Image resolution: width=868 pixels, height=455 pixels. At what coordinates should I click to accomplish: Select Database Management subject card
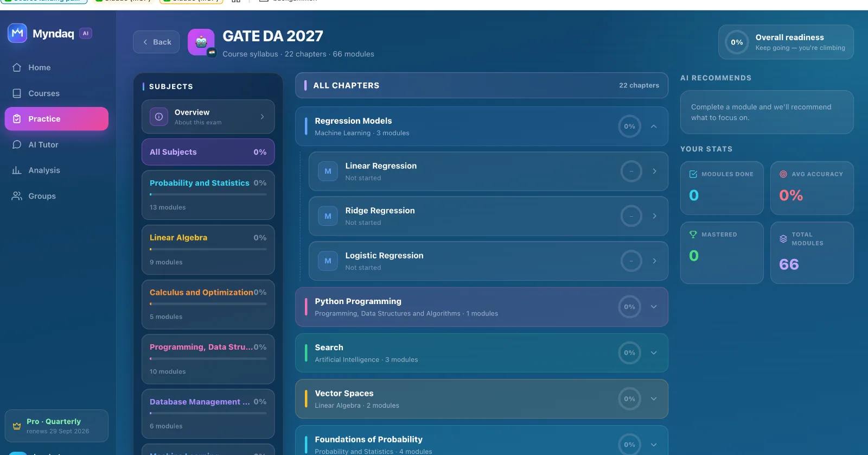(x=208, y=414)
